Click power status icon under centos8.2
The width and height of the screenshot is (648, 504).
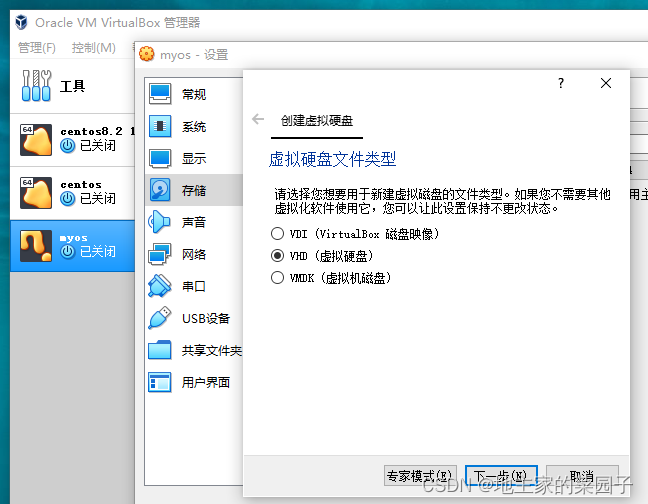67,145
